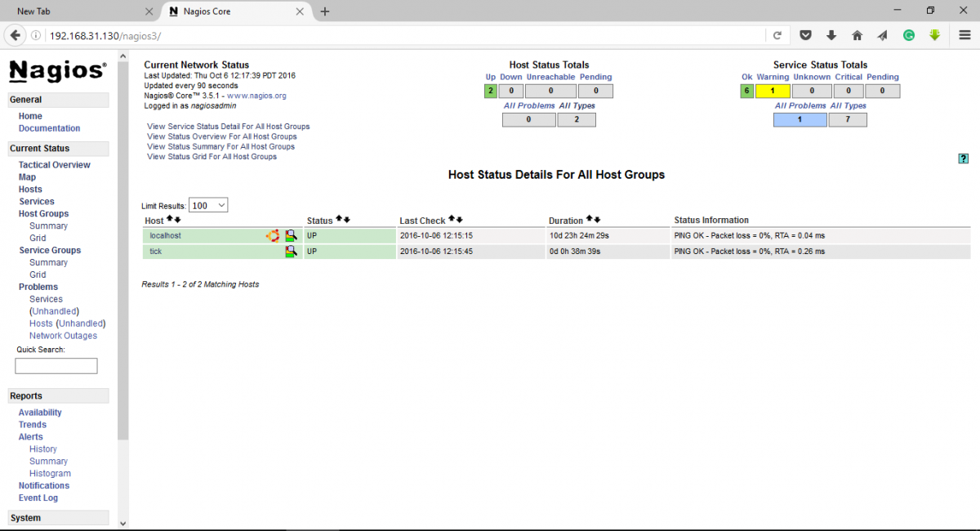Go back using the browser back arrow
This screenshot has width=980, height=531.
15,36
